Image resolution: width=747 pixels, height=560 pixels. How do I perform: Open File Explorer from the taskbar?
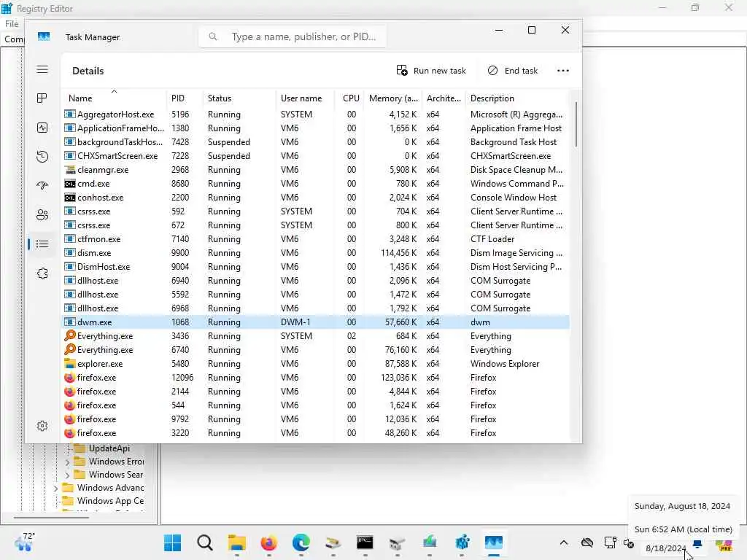pyautogui.click(x=237, y=542)
